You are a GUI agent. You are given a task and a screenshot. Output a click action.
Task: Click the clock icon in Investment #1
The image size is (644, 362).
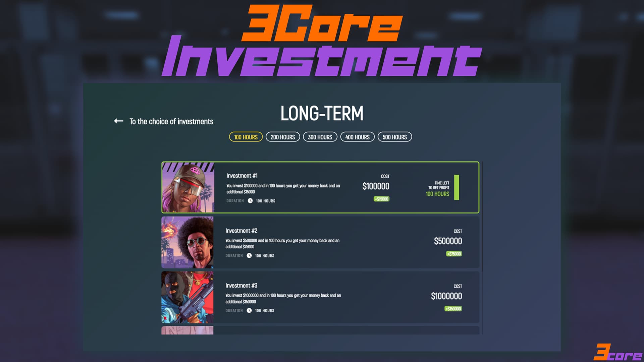(x=250, y=201)
